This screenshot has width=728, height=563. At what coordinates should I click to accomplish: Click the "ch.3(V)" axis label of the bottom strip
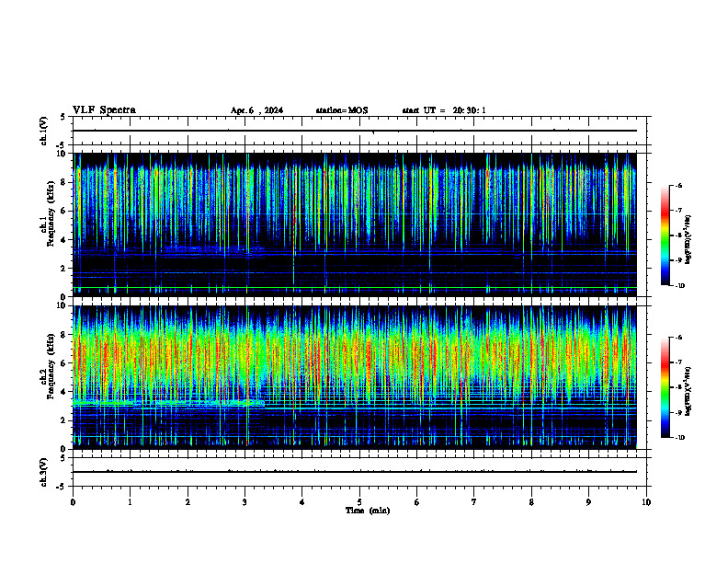click(x=43, y=472)
